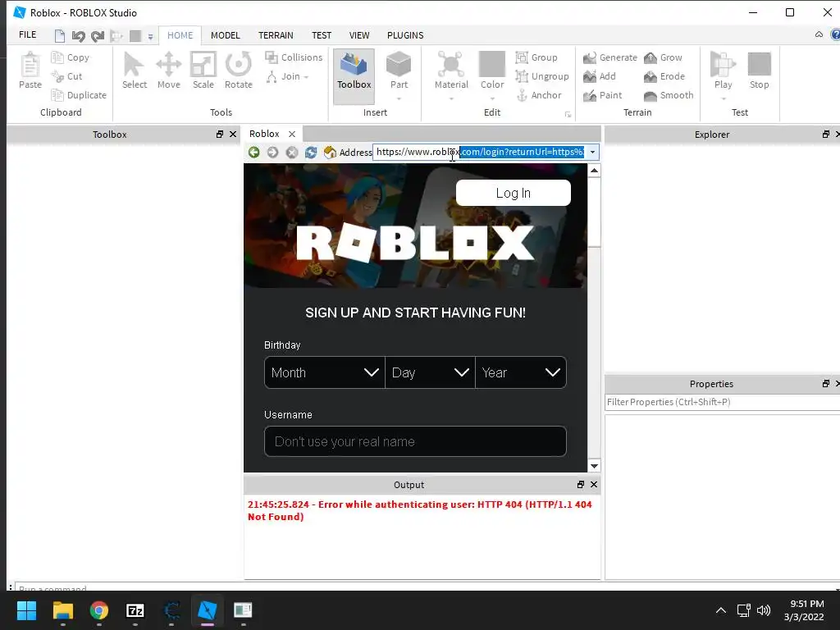Open quick access toolbar customize dropdown
840x630 pixels.
click(151, 36)
